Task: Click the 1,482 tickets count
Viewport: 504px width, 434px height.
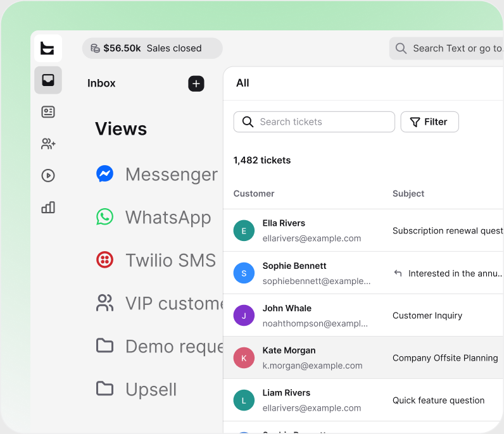Action: 262,160
